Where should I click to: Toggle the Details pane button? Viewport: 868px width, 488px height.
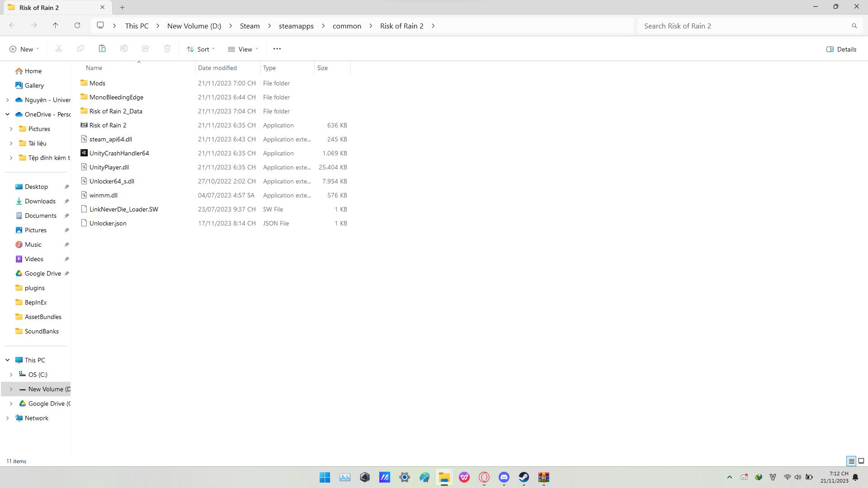841,49
